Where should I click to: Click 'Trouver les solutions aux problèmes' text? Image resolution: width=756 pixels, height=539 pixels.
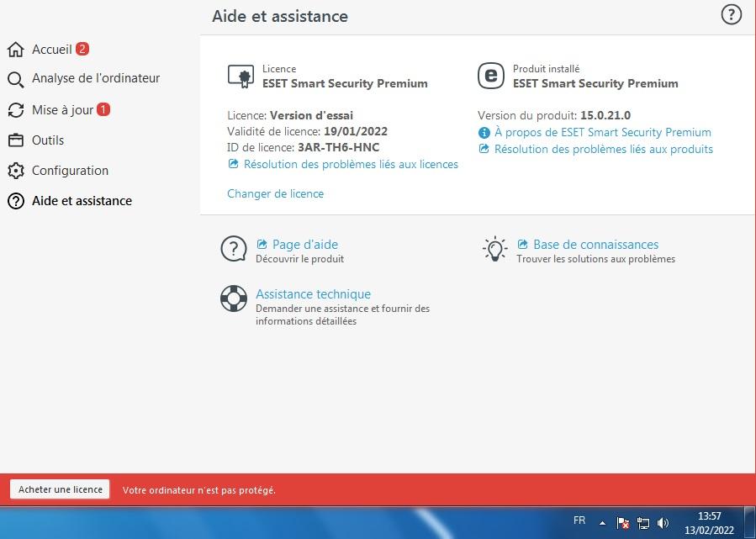coord(596,259)
